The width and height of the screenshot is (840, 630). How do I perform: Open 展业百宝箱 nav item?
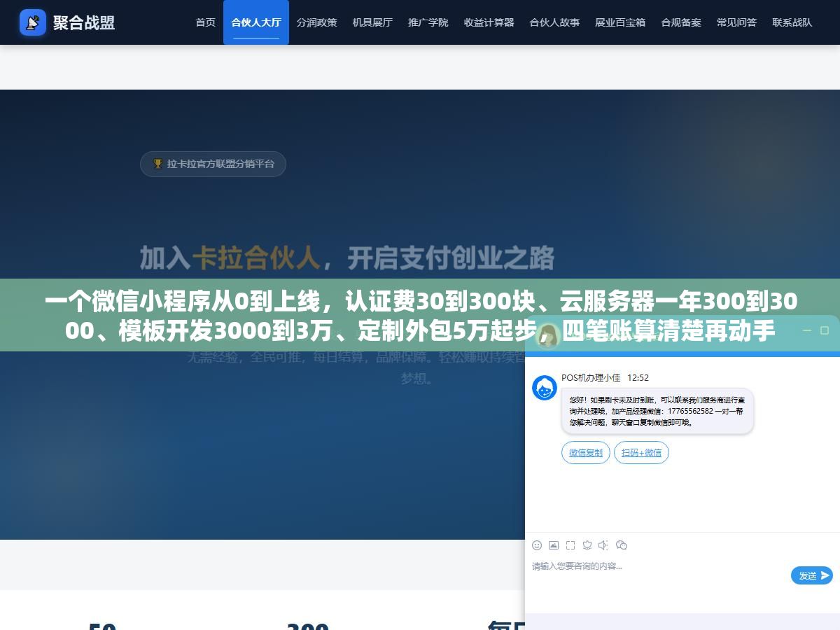620,22
